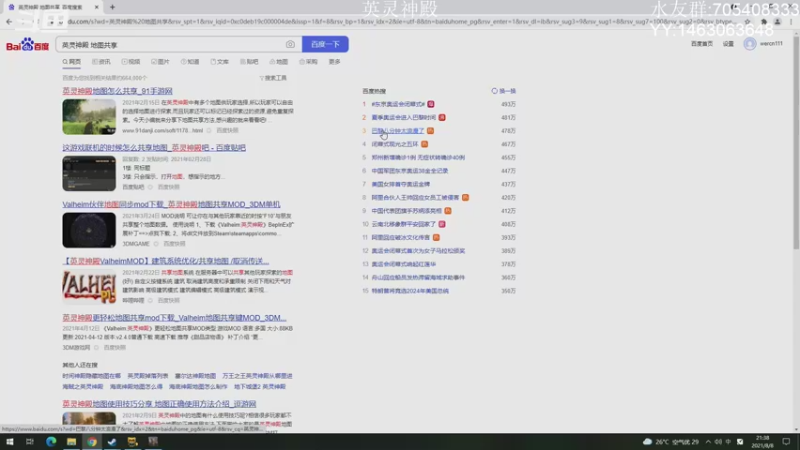Open the notification center icon

click(x=786, y=442)
